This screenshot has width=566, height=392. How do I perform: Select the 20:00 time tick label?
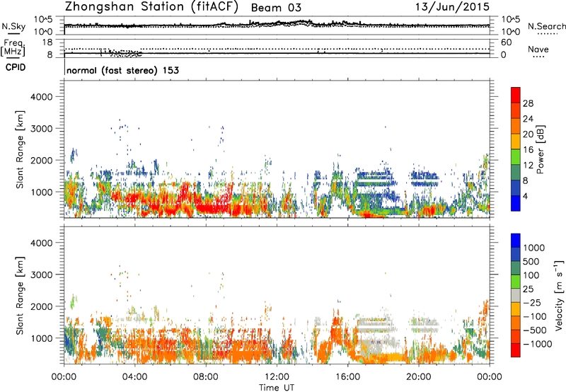pos(419,377)
